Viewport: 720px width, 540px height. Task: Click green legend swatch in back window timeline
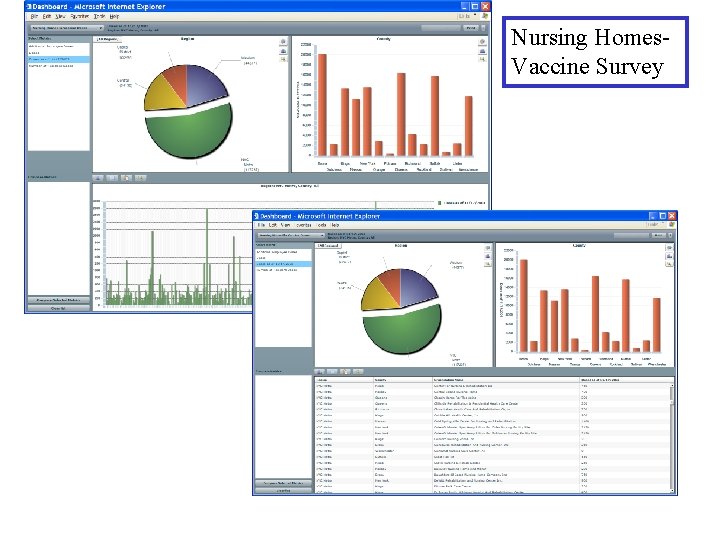[x=439, y=203]
